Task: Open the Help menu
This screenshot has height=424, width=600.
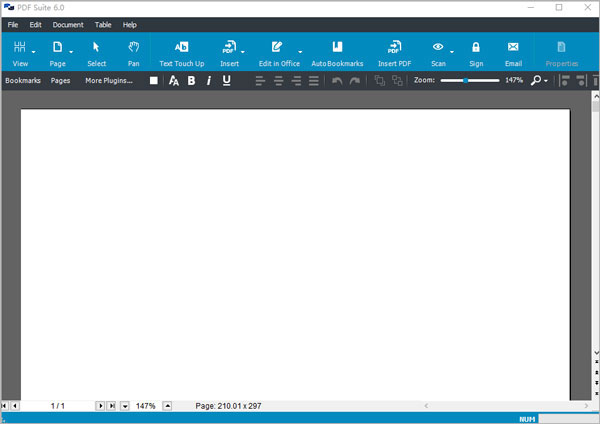Action: [x=130, y=25]
